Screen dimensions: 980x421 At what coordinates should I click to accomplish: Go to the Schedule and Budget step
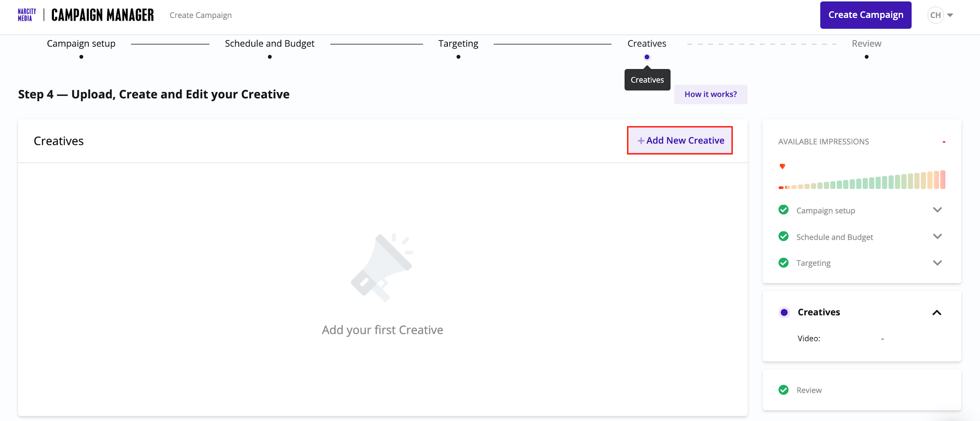(269, 44)
